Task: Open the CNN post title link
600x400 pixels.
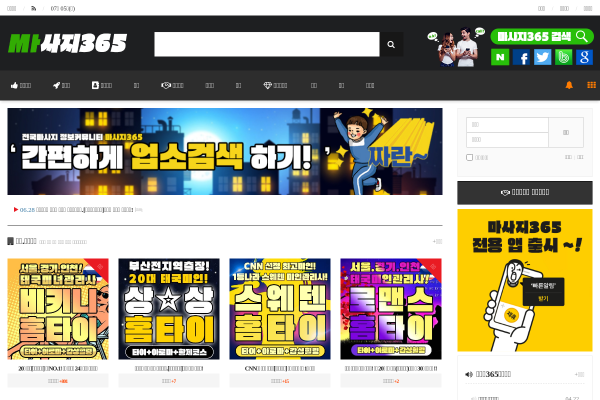Action: tap(280, 368)
